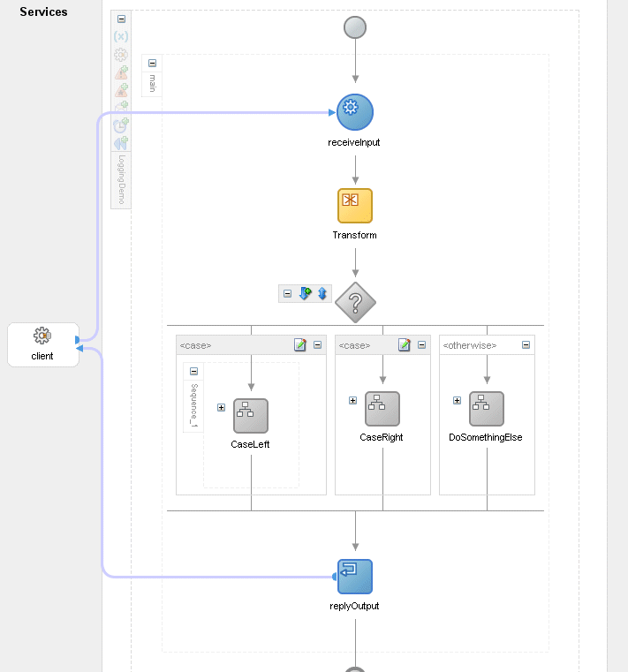The width and height of the screenshot is (628, 672).
Task: Collapse the otherwise branch
Action: click(x=526, y=345)
